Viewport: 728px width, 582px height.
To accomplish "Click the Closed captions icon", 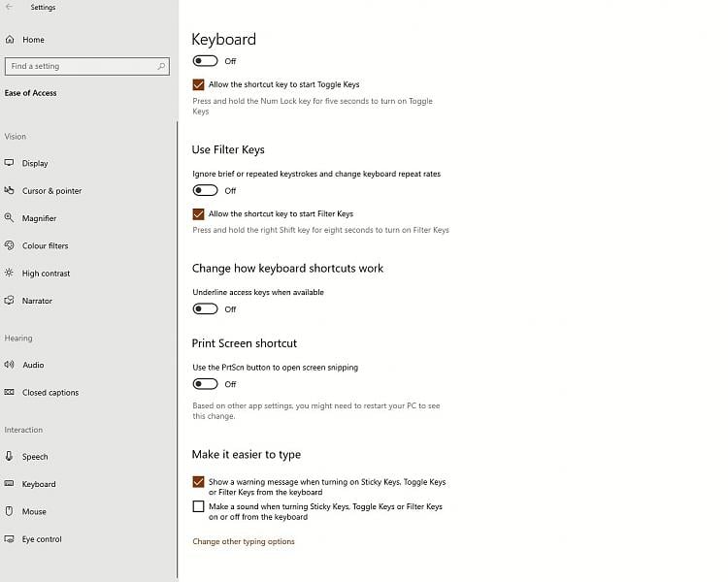I will [x=10, y=392].
